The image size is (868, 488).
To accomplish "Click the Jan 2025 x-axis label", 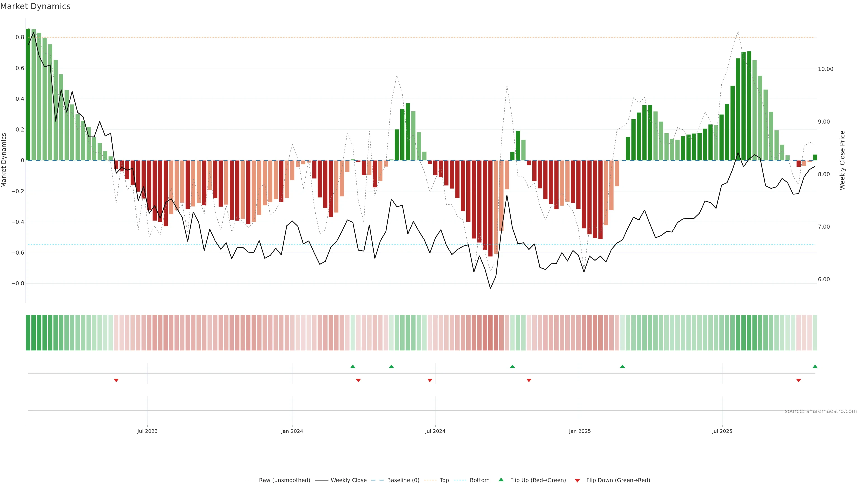I will [x=580, y=431].
